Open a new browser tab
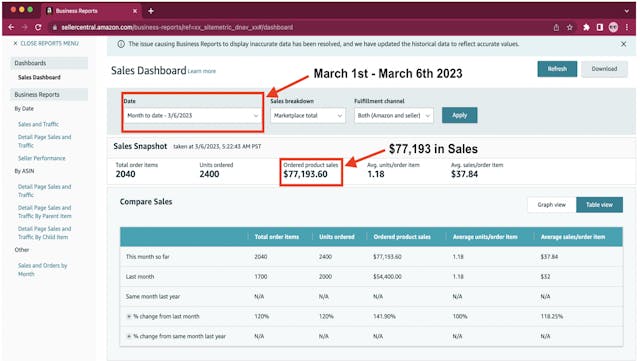The height and width of the screenshot is (361, 640). [x=151, y=11]
